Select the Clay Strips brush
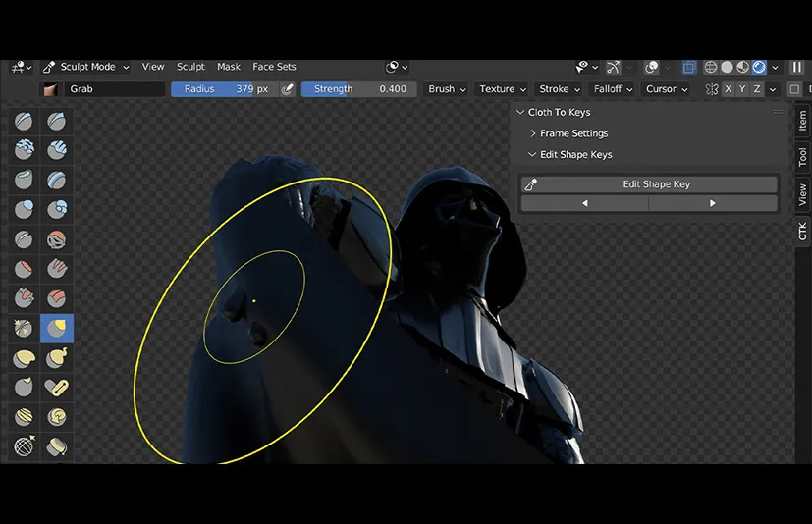This screenshot has height=524, width=812. pyautogui.click(x=56, y=150)
